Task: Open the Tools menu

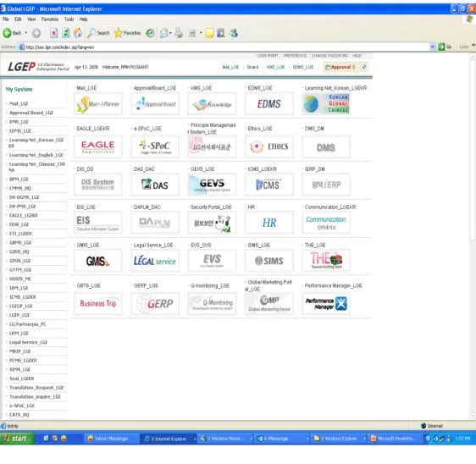Action: [x=69, y=19]
